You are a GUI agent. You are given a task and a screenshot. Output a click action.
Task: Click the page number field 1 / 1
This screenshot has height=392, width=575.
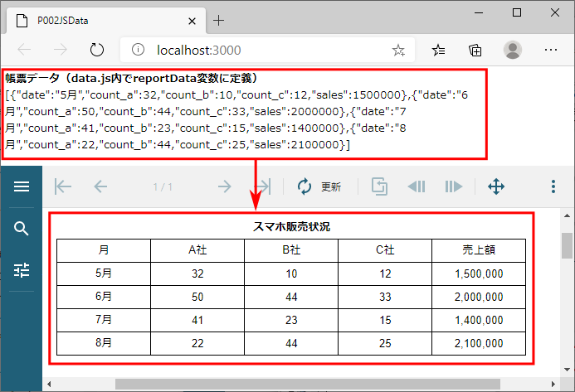click(x=163, y=187)
